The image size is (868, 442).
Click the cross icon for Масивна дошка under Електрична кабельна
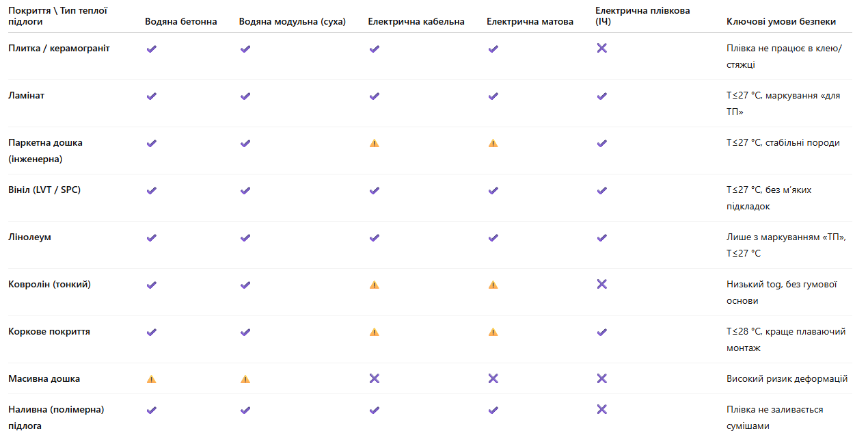tap(374, 378)
